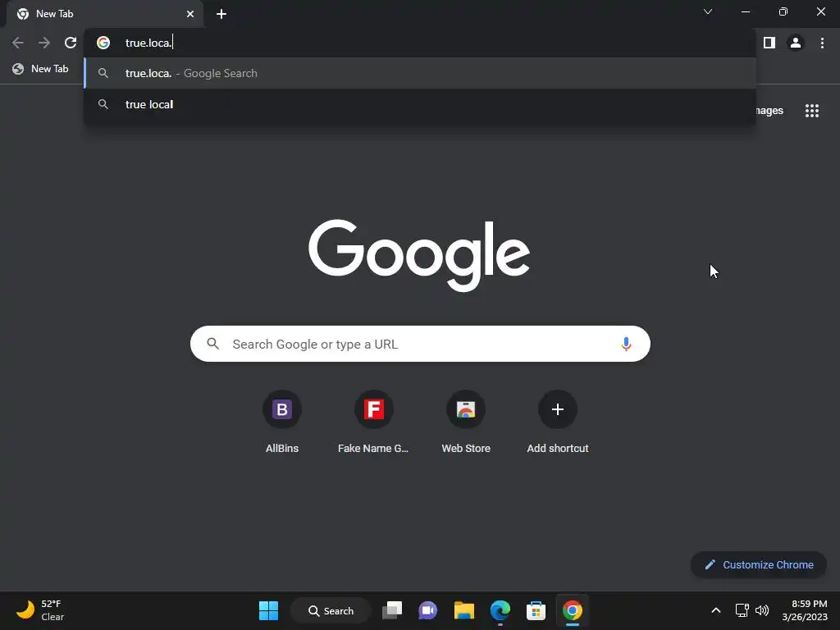The height and width of the screenshot is (630, 840).
Task: Click the Customize Chrome button
Action: pyautogui.click(x=759, y=564)
